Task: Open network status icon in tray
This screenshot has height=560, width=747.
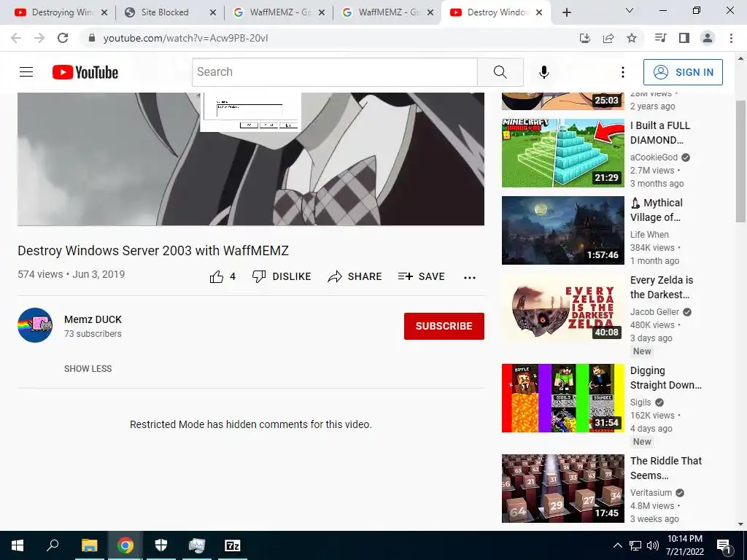Action: pyautogui.click(x=635, y=545)
